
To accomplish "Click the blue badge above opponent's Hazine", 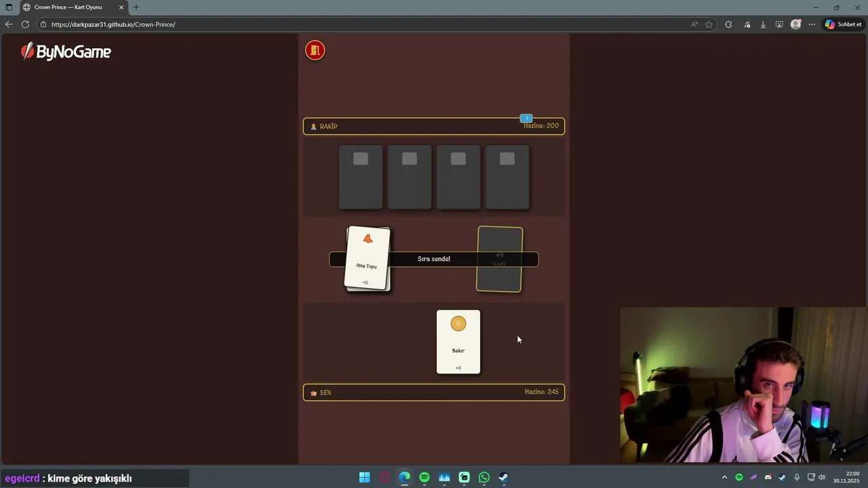I will pos(526,118).
